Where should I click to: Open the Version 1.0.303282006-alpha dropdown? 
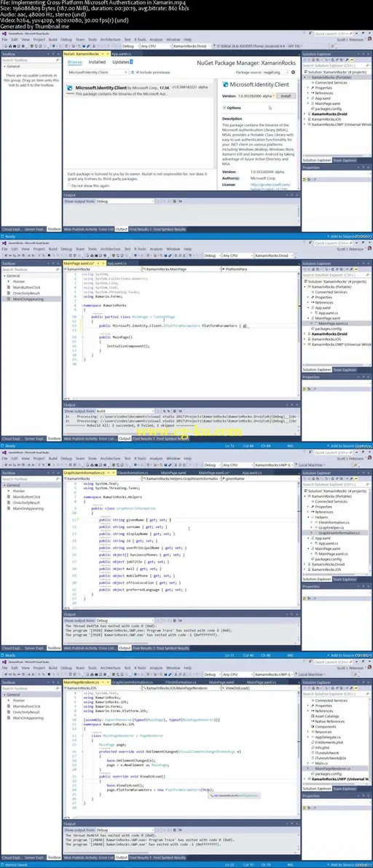256,96
